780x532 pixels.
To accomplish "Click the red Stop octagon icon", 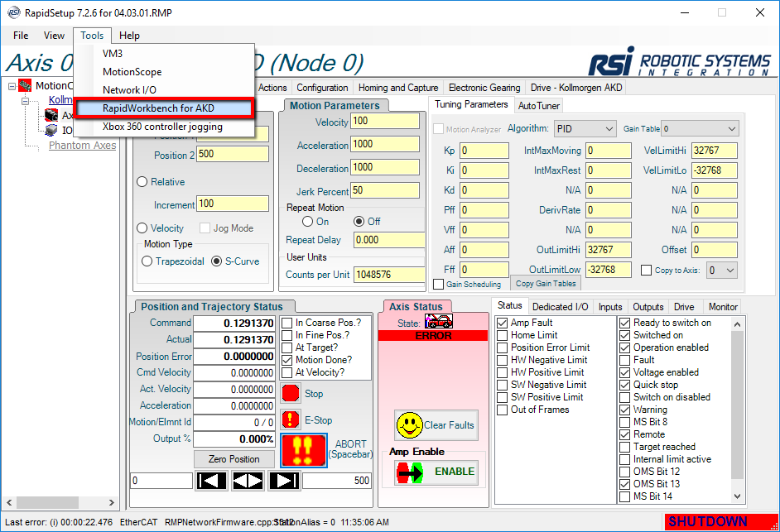I will point(291,393).
